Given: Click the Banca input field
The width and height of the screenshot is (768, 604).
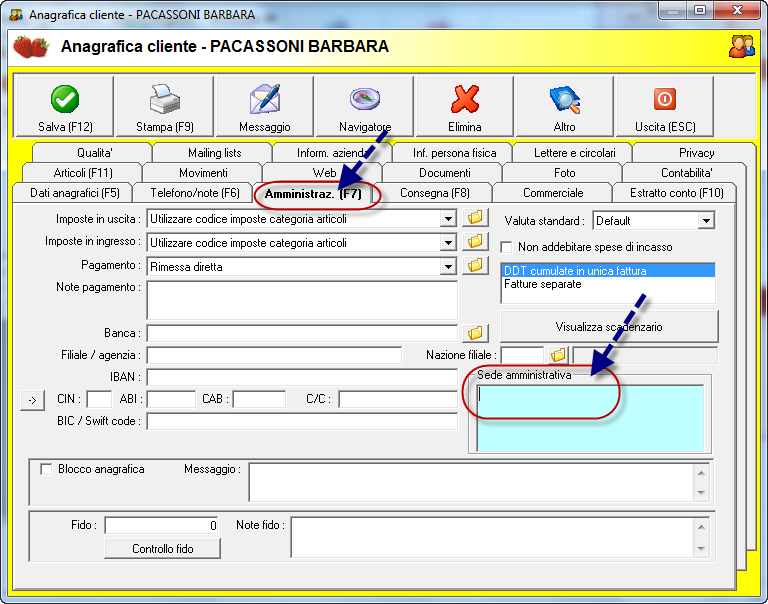Looking at the screenshot, I should point(302,333).
